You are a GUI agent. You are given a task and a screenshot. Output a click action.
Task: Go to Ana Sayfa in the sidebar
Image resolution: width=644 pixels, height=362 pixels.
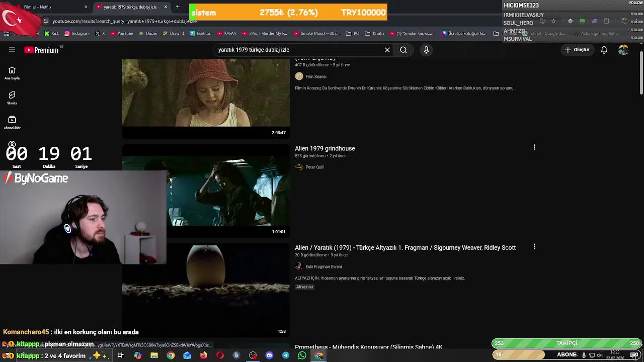(12, 73)
